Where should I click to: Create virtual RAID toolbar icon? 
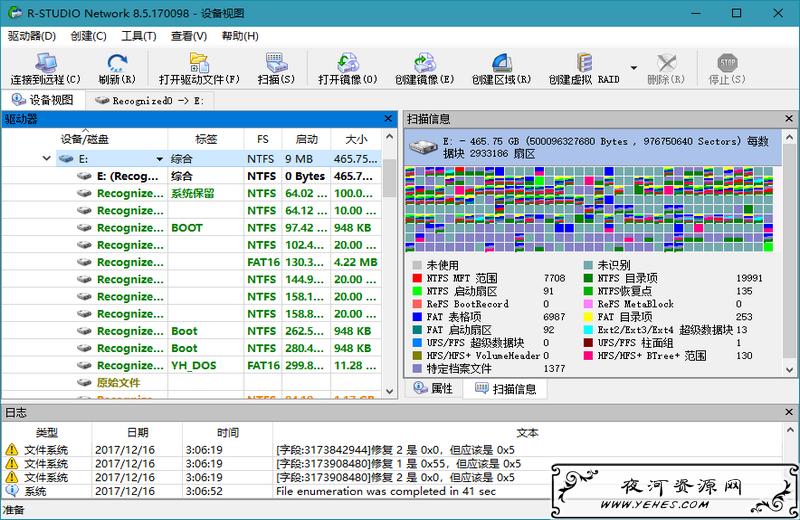click(584, 68)
